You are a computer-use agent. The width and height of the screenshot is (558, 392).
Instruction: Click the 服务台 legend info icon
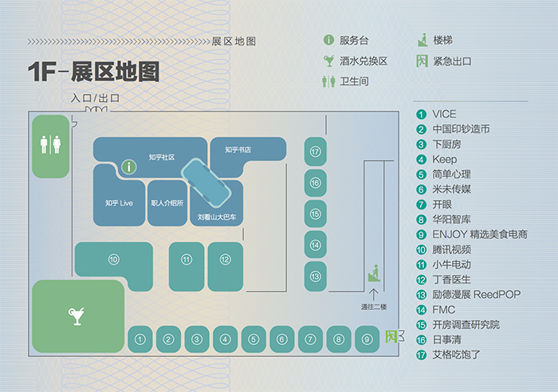[328, 40]
